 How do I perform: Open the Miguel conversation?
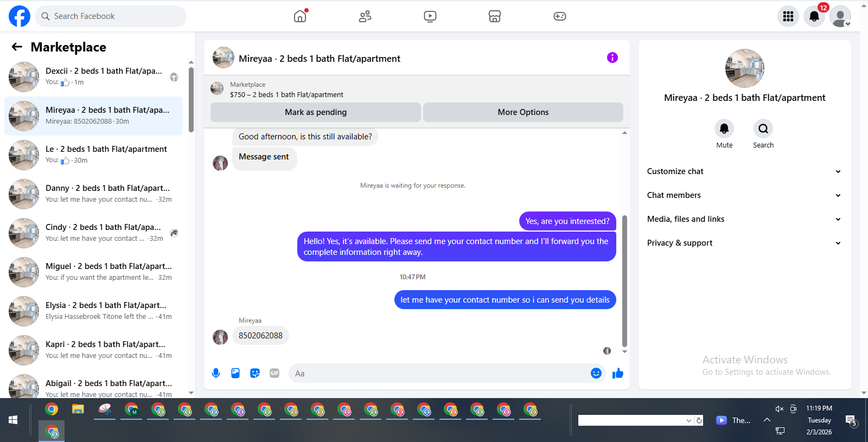93,272
